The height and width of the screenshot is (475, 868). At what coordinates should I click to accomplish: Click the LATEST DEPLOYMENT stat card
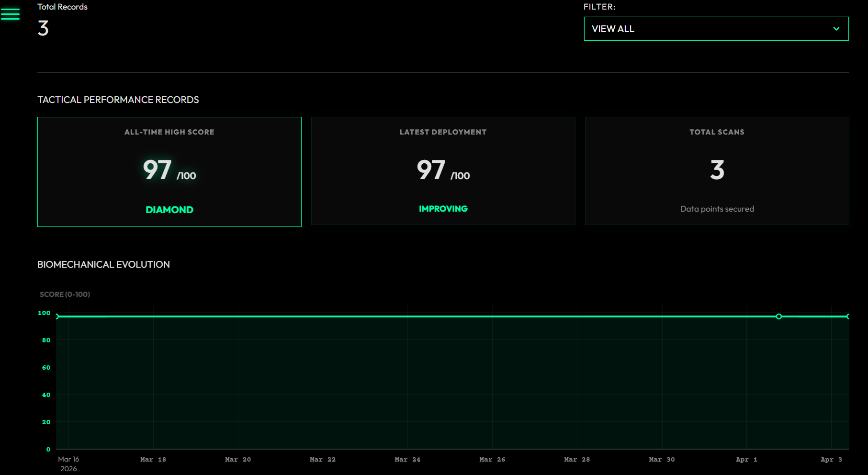coord(443,171)
